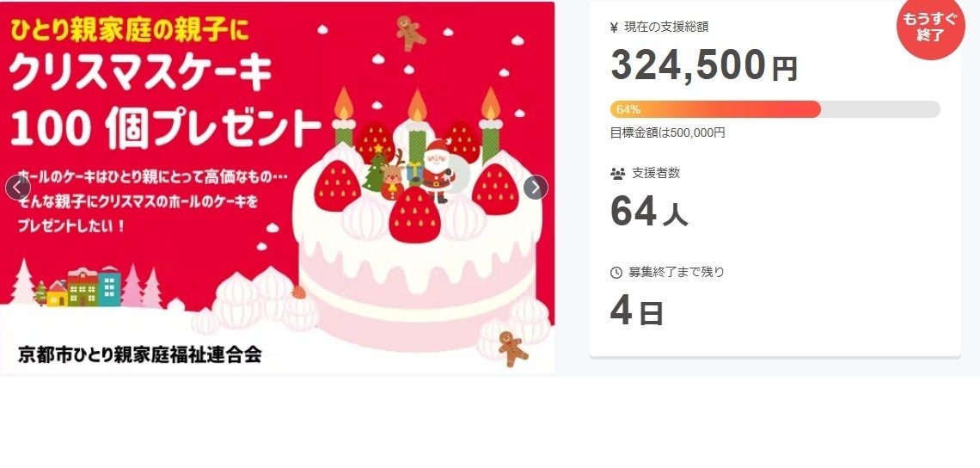Click the Christmas cake campaign banner image
The height and width of the screenshot is (468, 980).
277,188
